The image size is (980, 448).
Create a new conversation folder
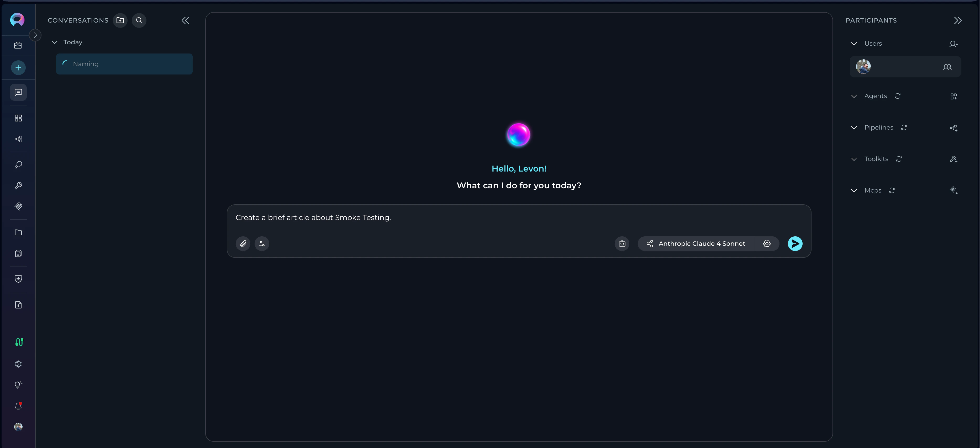(x=120, y=20)
